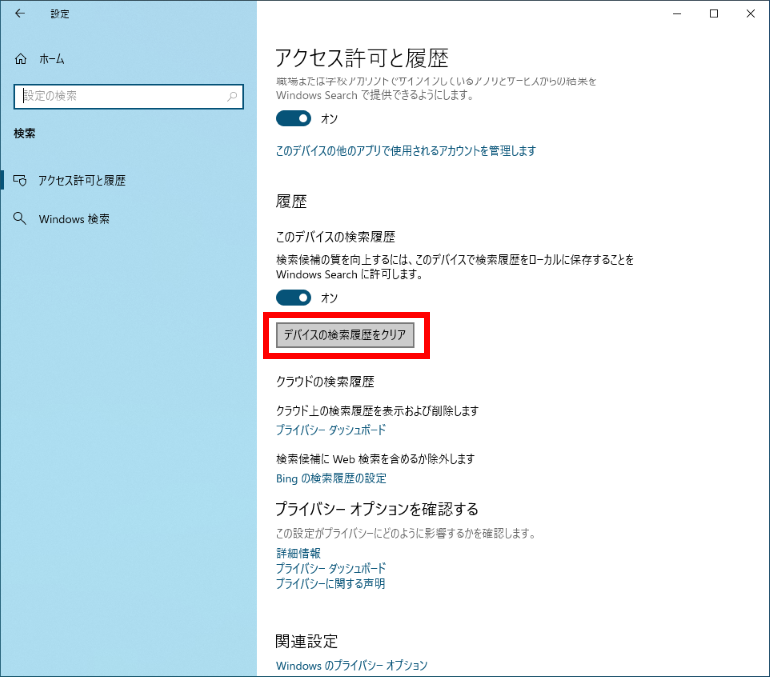Go to ホーム via the house icon
This screenshot has height=677, width=770.
pyautogui.click(x=21, y=60)
